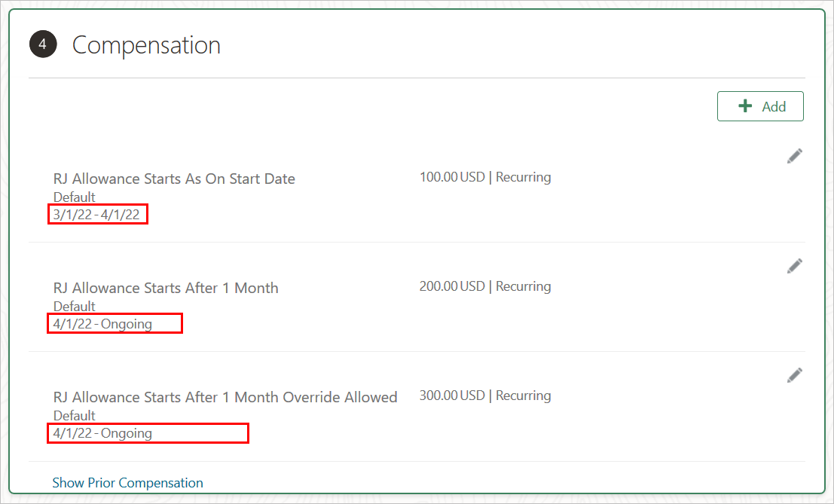This screenshot has width=834, height=504.
Task: Click Default label under Starts After 1 Month
Action: 75,307
